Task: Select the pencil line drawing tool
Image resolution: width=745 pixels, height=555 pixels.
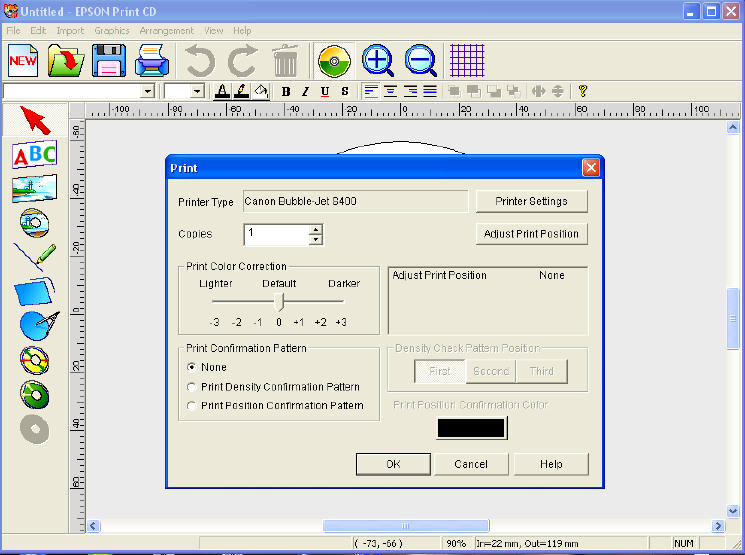Action: [35, 258]
